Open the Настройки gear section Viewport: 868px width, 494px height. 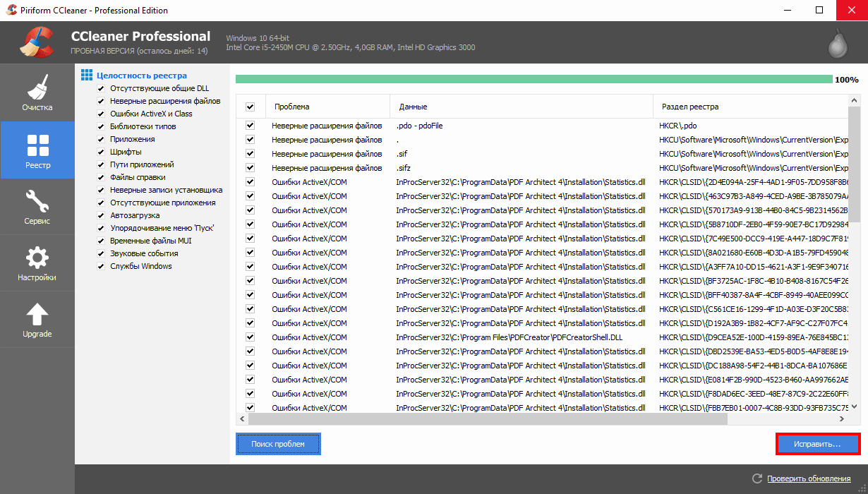tap(37, 262)
